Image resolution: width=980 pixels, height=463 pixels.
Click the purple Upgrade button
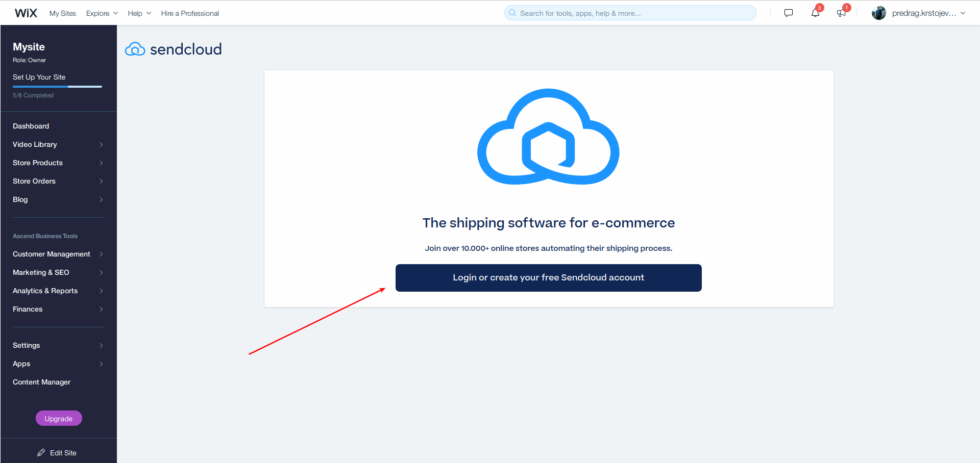[59, 418]
